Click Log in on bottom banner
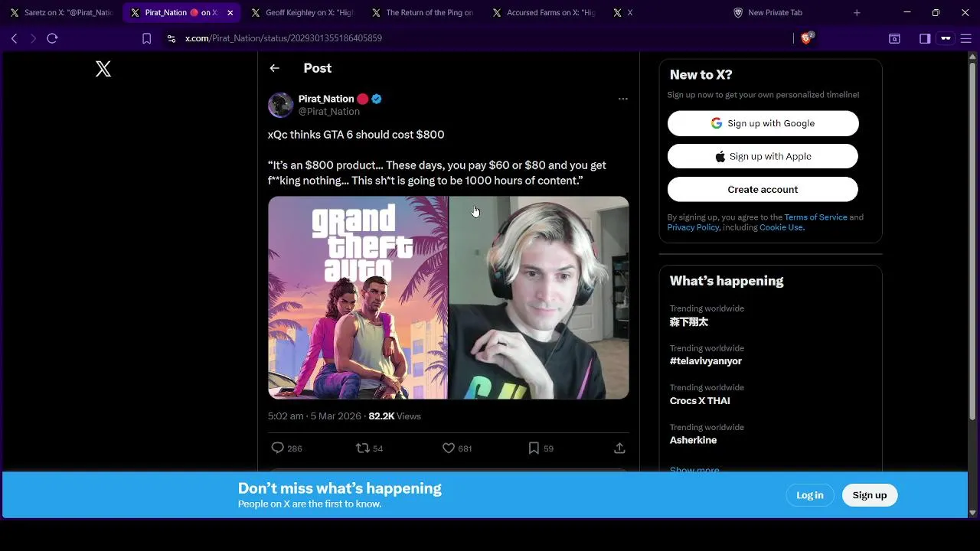Image resolution: width=980 pixels, height=551 pixels. pyautogui.click(x=809, y=495)
